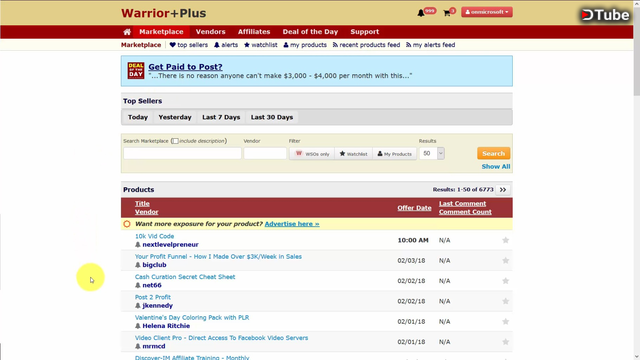The image size is (640, 360).
Task: Open Cash Curation Secret Cheat Sheet product
Action: [x=185, y=277]
